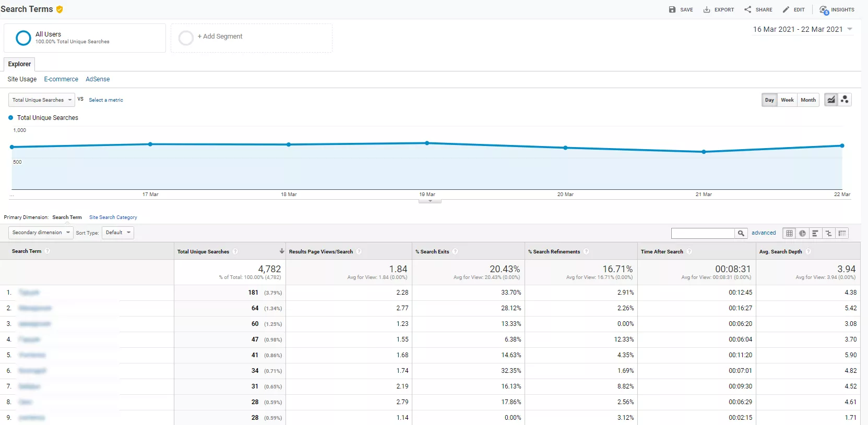Open the date range selector arrow

point(850,29)
